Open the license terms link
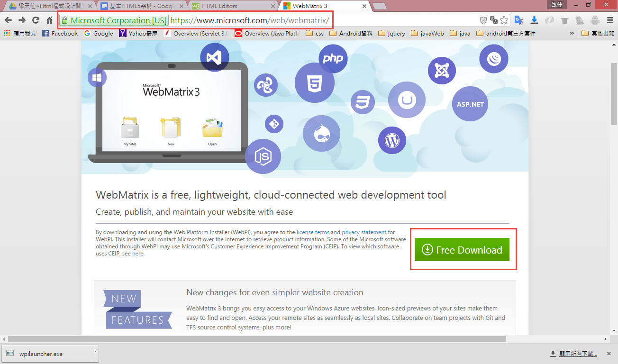The image size is (618, 364). [313, 232]
